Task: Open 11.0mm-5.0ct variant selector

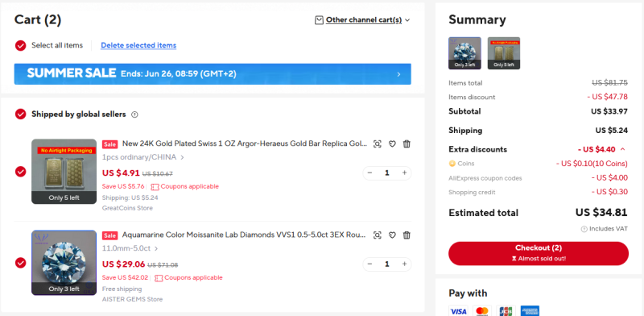Action: [x=130, y=248]
